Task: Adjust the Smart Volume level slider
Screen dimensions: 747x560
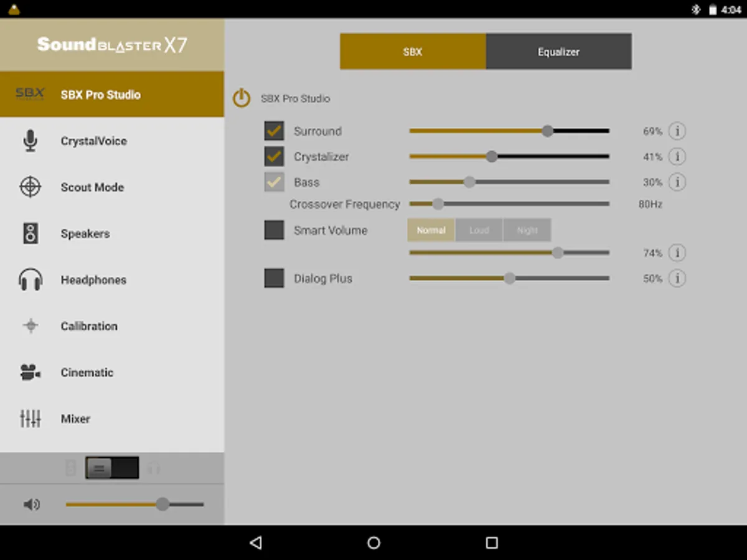Action: coord(509,253)
